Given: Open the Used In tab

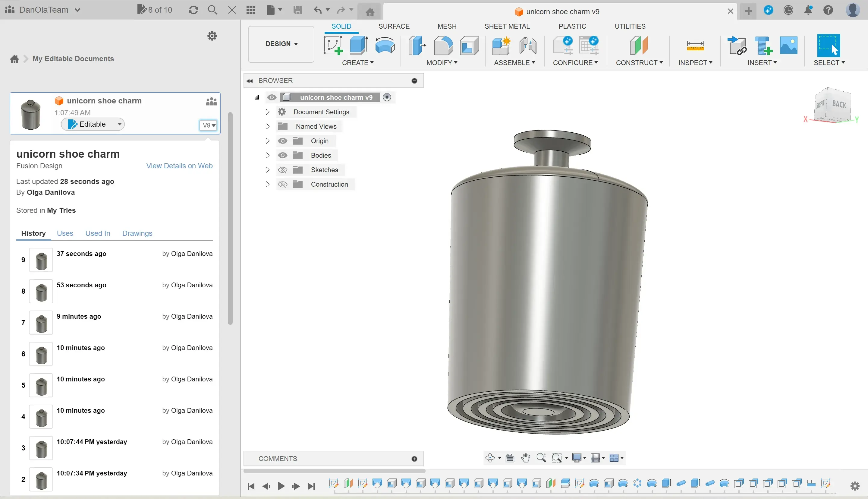Looking at the screenshot, I should tap(98, 233).
